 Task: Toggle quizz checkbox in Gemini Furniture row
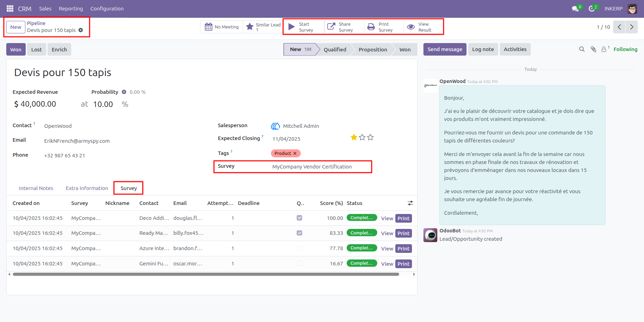[x=299, y=263]
